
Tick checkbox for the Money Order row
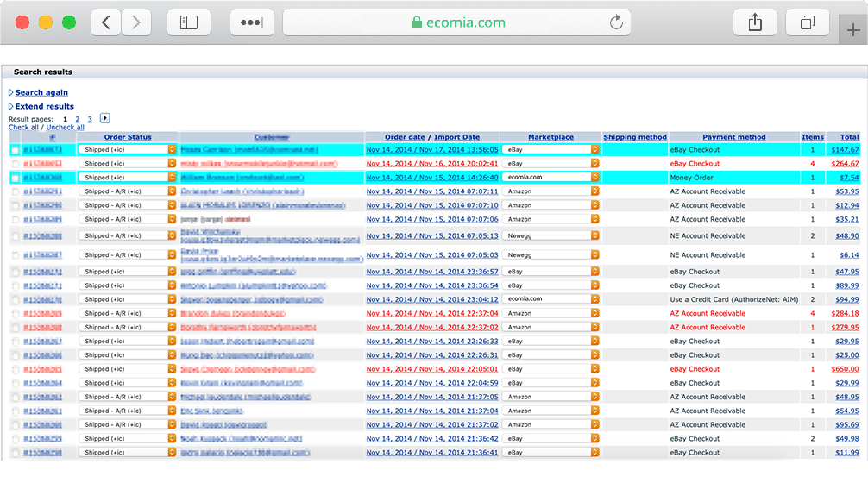[x=15, y=178]
